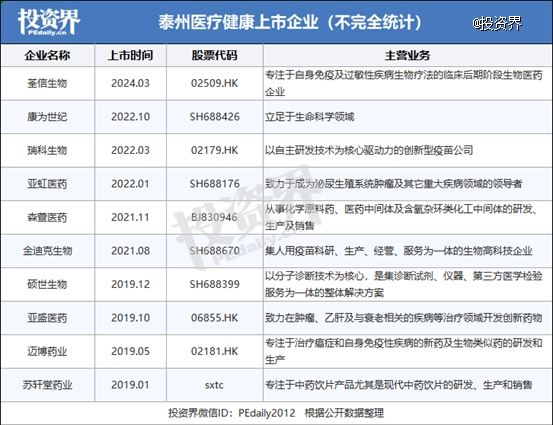This screenshot has width=553, height=425.
Task: Select stock code 02509.HK
Action: click(214, 83)
